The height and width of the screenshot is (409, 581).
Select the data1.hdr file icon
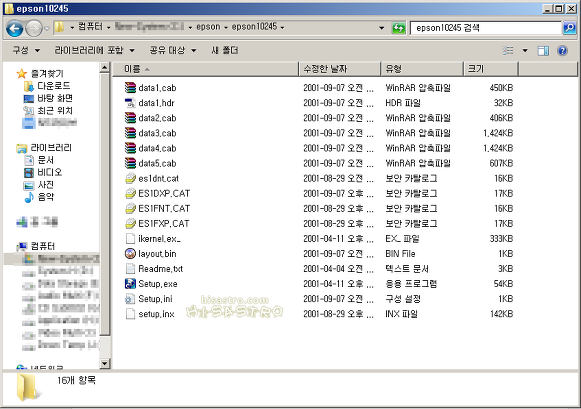[130, 103]
